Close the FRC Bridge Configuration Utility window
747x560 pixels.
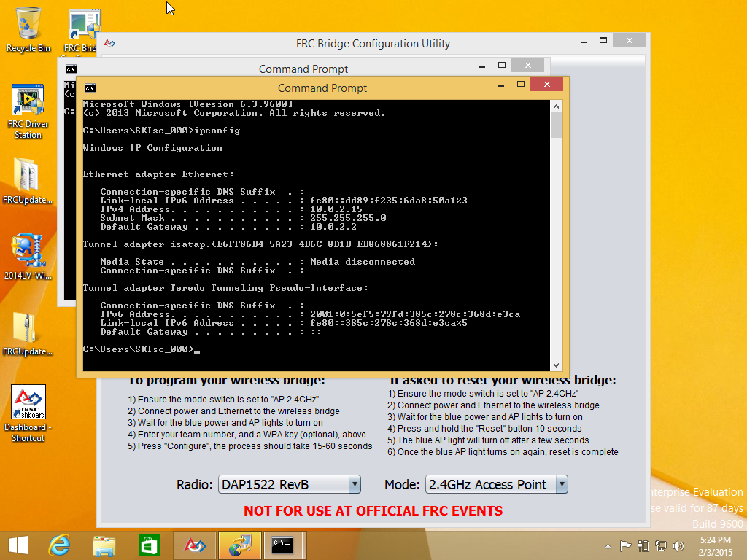pyautogui.click(x=630, y=41)
